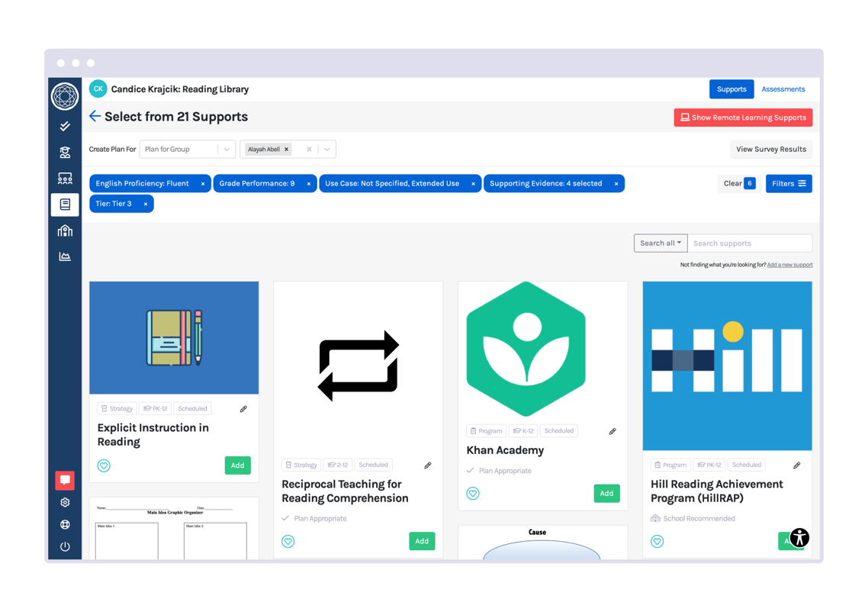Select the Supports tab

731,89
